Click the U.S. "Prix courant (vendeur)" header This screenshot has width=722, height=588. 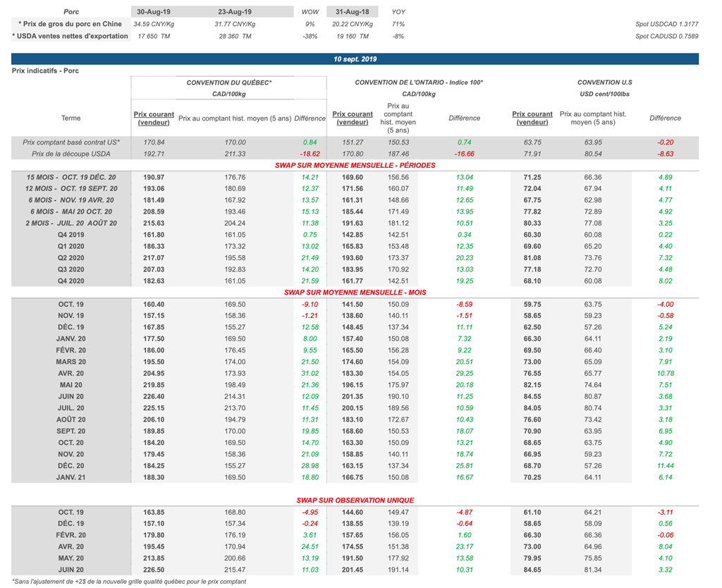(532, 118)
